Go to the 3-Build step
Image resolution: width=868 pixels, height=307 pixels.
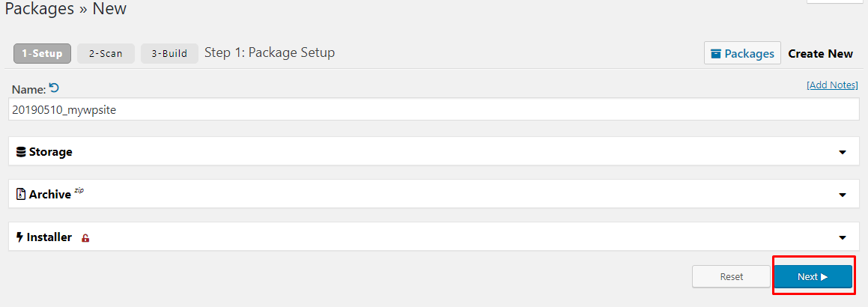(x=169, y=54)
